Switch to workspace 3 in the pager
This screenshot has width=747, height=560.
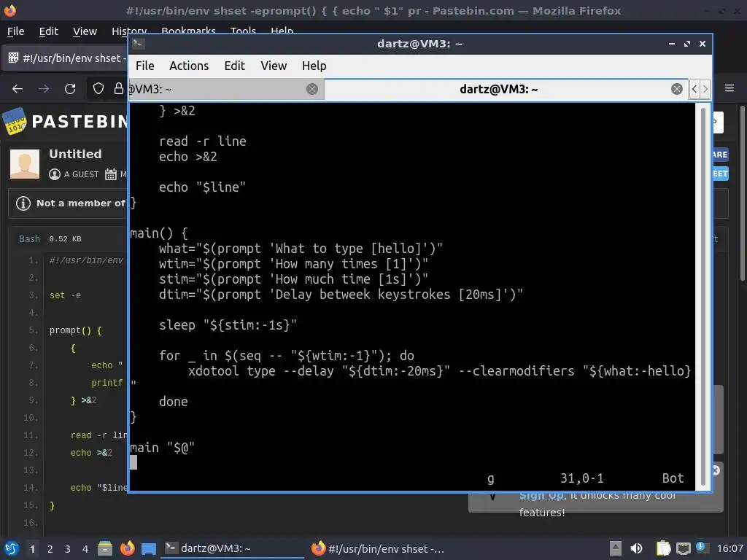[x=68, y=549]
